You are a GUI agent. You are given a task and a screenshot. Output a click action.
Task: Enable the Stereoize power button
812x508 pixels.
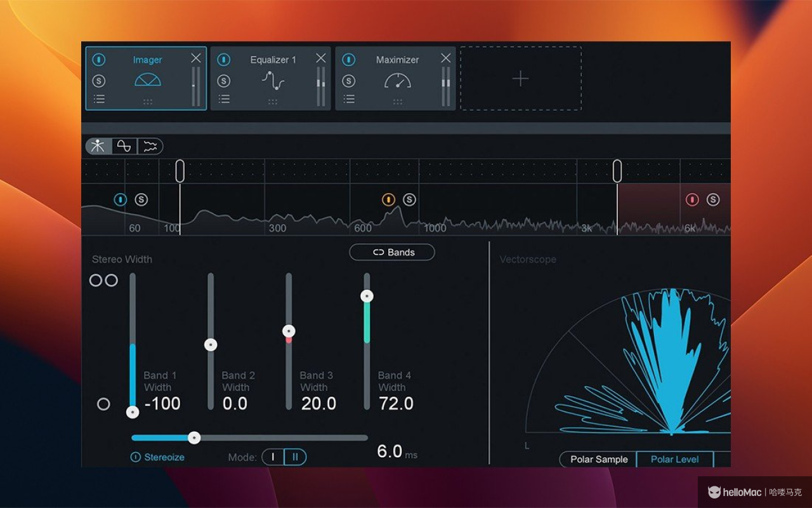tap(135, 457)
